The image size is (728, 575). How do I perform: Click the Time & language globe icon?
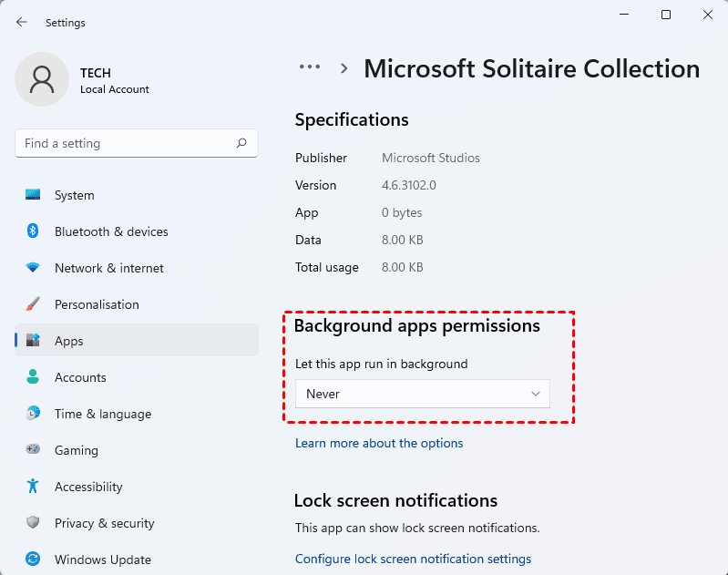pyautogui.click(x=33, y=414)
